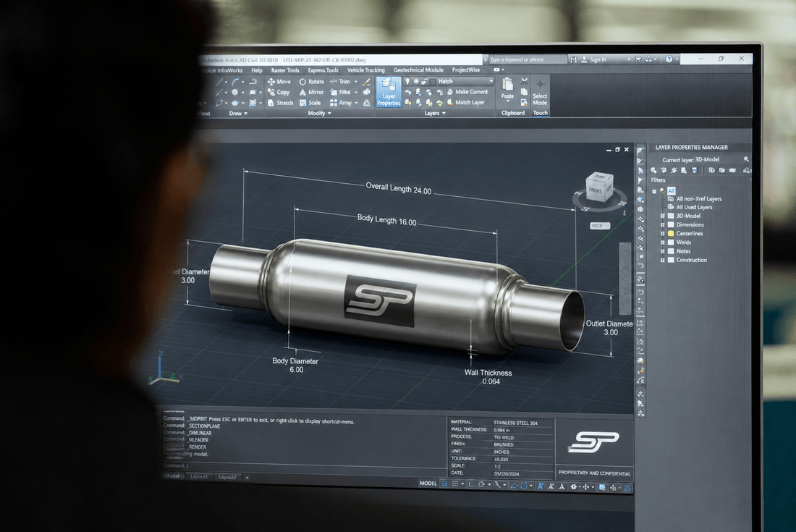The width and height of the screenshot is (796, 532).
Task: Open Layer Properties from the ribbon
Action: [x=389, y=92]
